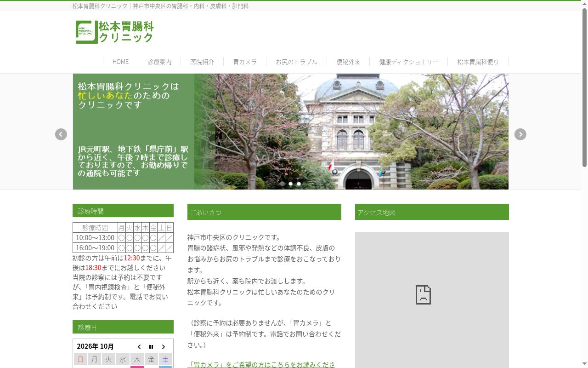
Task: Click the 2026年 10月 calendar title
Action: [95, 346]
